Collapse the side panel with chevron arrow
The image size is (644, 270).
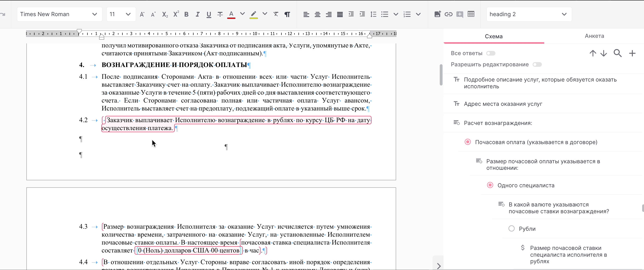point(439,266)
